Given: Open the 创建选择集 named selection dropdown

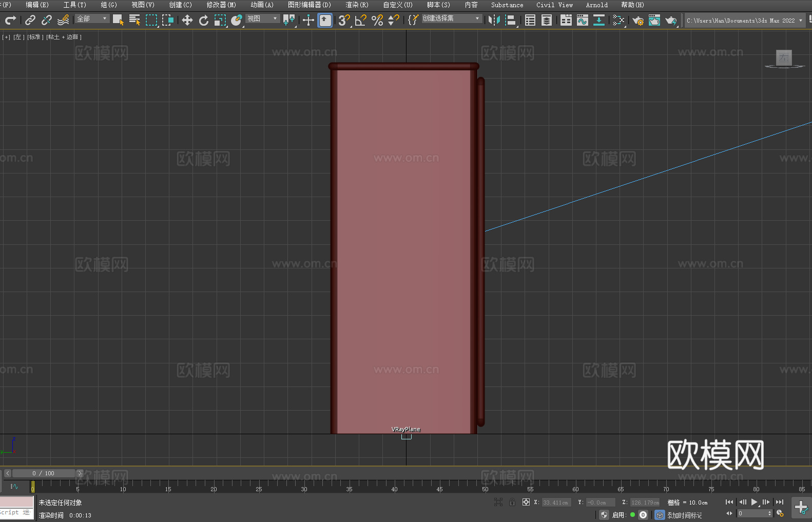Looking at the screenshot, I should point(452,18).
